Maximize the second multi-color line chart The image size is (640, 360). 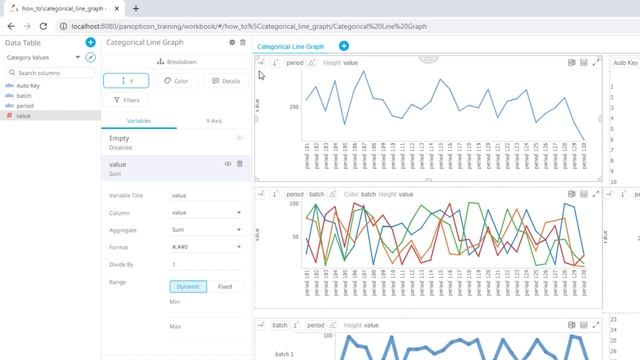pyautogui.click(x=596, y=194)
